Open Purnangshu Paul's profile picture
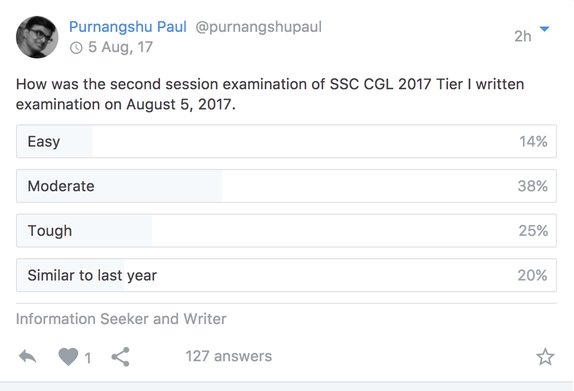Image resolution: width=574 pixels, height=391 pixels. click(x=37, y=37)
